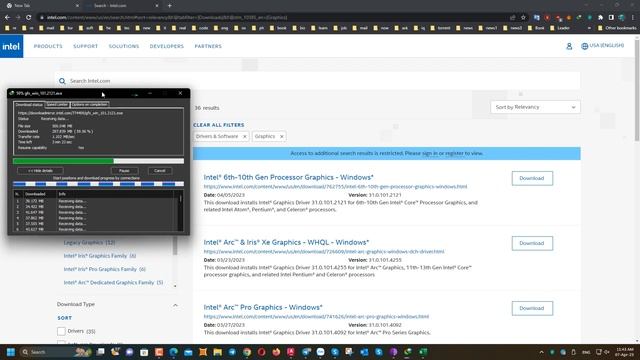This screenshot has width=640, height=360.
Task: Open the Telegram icon in the taskbar
Action: click(232, 352)
